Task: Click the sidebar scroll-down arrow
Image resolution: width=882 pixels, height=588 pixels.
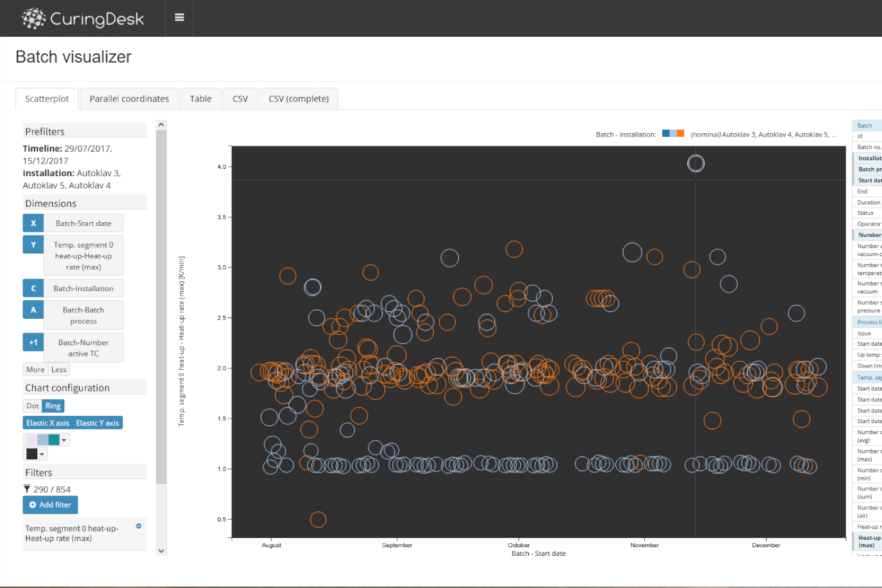Action: point(161,551)
